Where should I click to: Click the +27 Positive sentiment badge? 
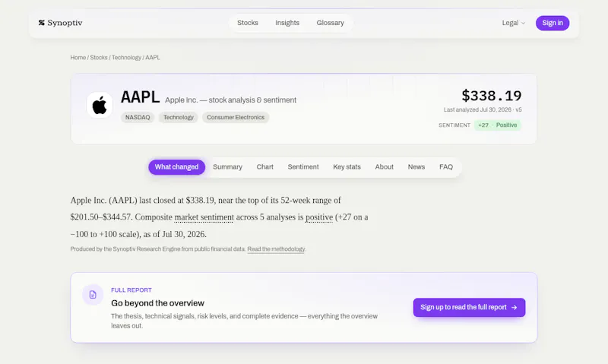(498, 125)
